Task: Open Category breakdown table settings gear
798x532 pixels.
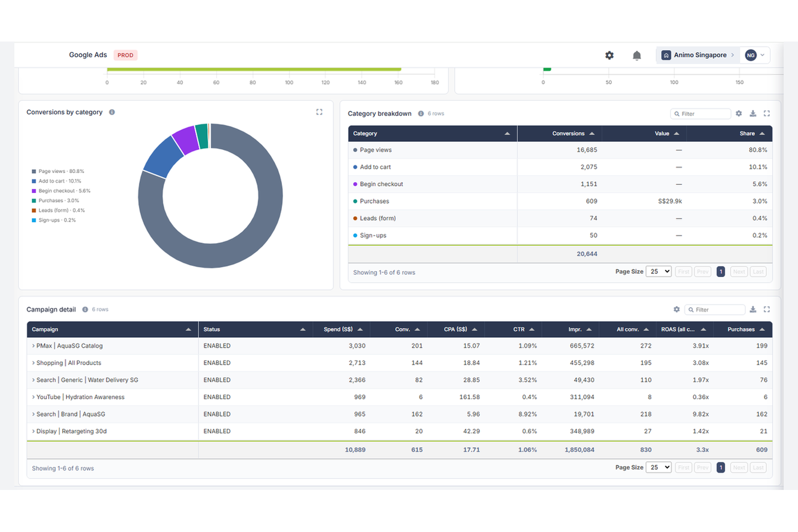Action: pos(739,114)
